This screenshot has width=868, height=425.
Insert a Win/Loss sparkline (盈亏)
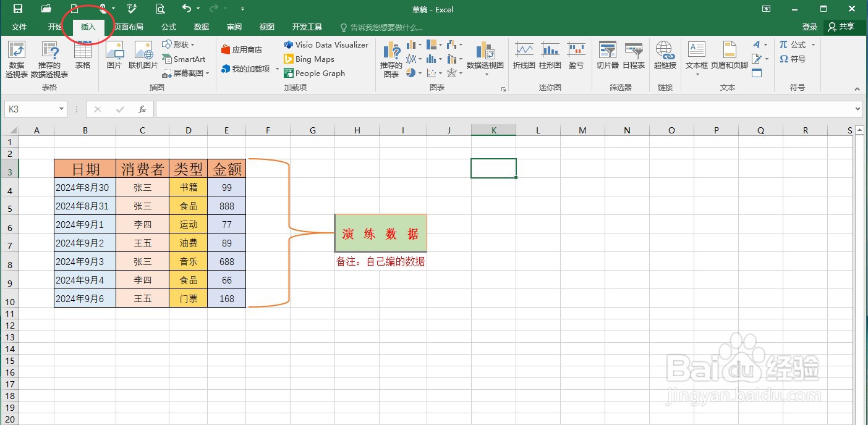576,56
